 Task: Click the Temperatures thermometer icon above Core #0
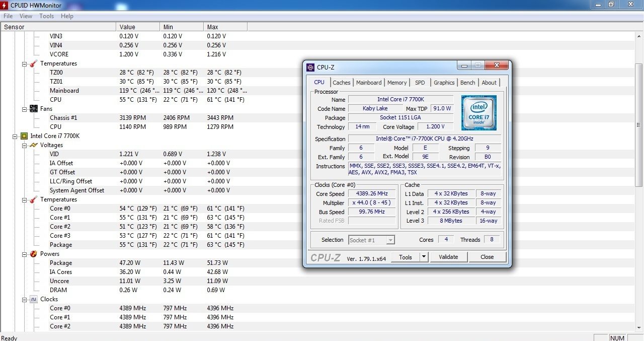pos(33,199)
